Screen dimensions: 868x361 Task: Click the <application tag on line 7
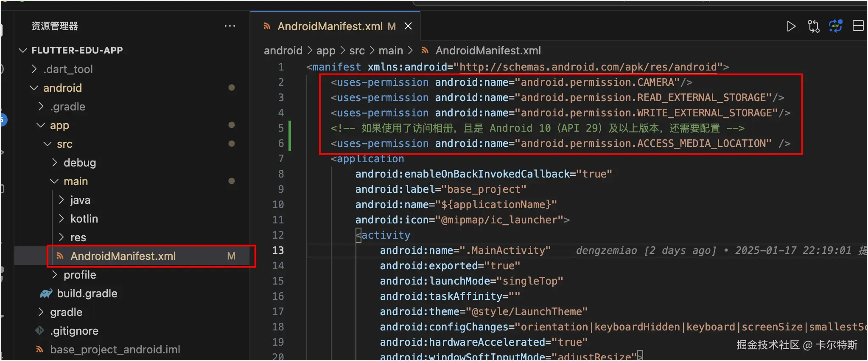tap(367, 159)
